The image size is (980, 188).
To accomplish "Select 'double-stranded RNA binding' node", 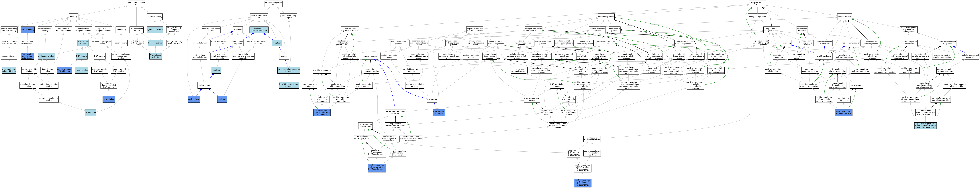I will tap(64, 70).
